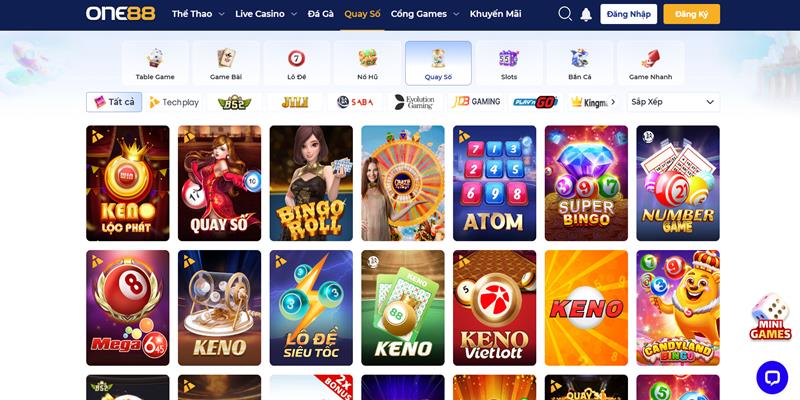This screenshot has width=800, height=400.
Task: Show more providers with the arrow
Action: click(x=613, y=102)
